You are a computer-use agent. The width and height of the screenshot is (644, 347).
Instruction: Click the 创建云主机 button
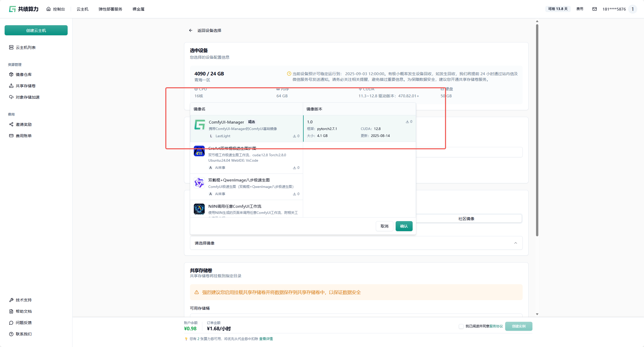(x=36, y=30)
